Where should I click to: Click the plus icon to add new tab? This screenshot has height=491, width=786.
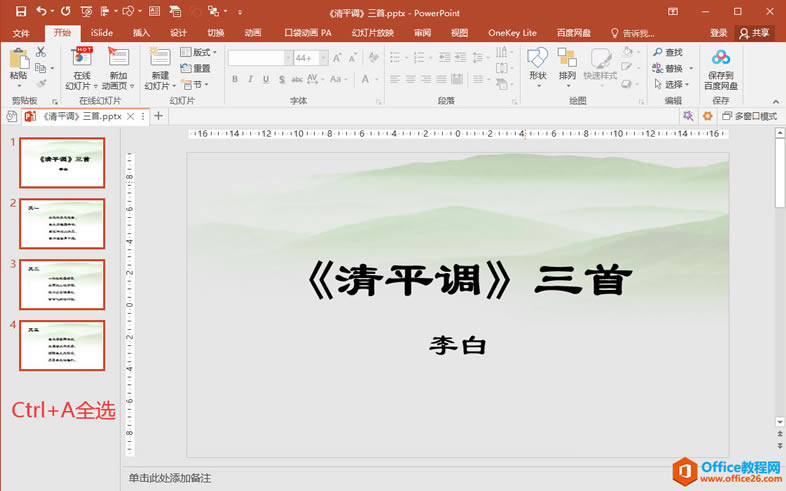pos(158,116)
